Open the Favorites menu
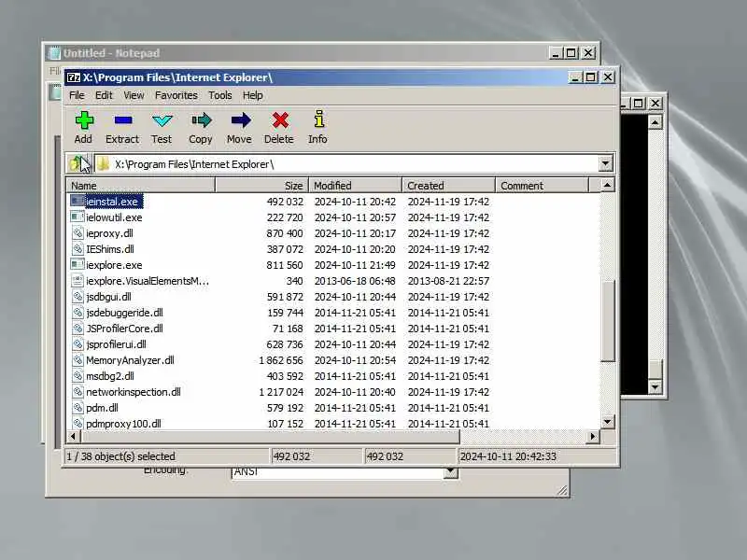Viewport: 747px width, 560px height. coord(176,95)
